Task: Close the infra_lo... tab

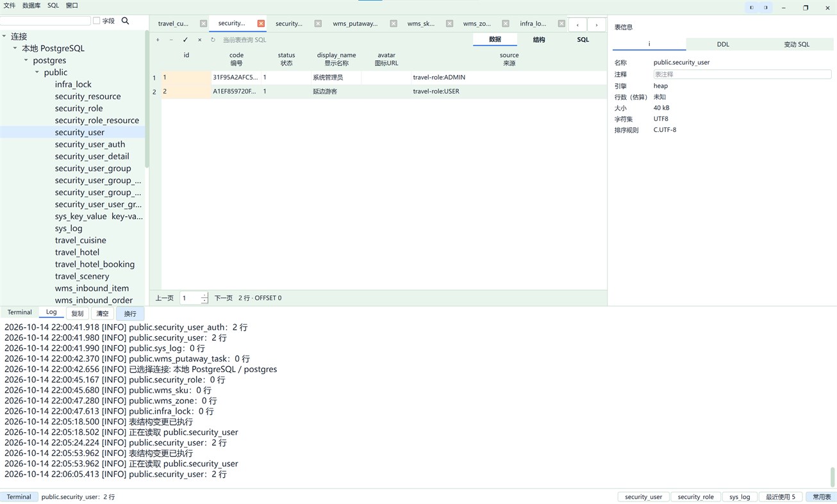Action: click(x=561, y=24)
